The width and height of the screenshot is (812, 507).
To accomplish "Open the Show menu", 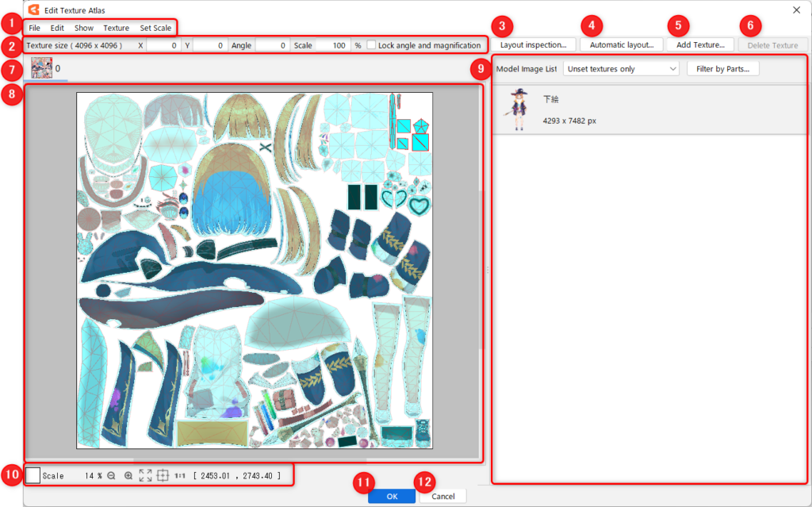I will 84,28.
